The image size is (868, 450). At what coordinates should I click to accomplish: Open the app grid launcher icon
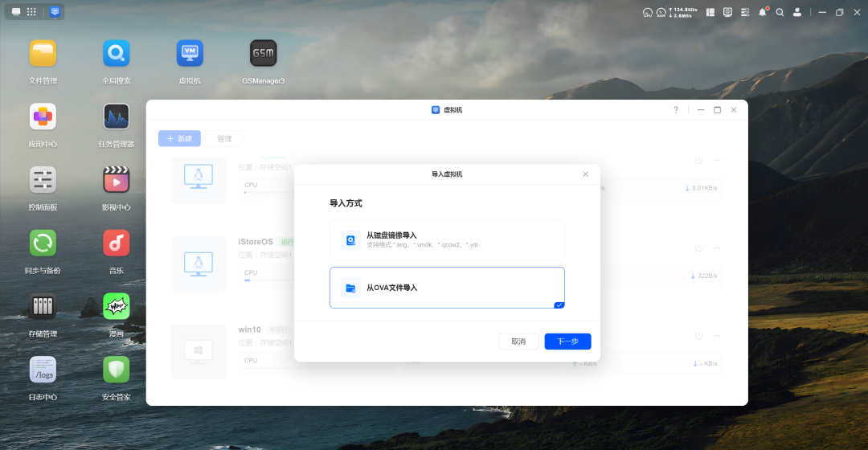point(31,11)
